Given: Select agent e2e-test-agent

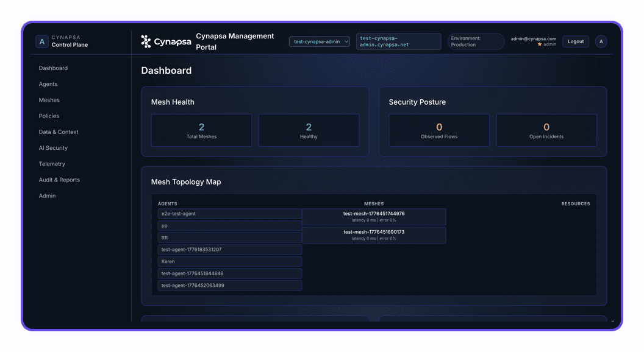Looking at the screenshot, I should click(x=229, y=214).
